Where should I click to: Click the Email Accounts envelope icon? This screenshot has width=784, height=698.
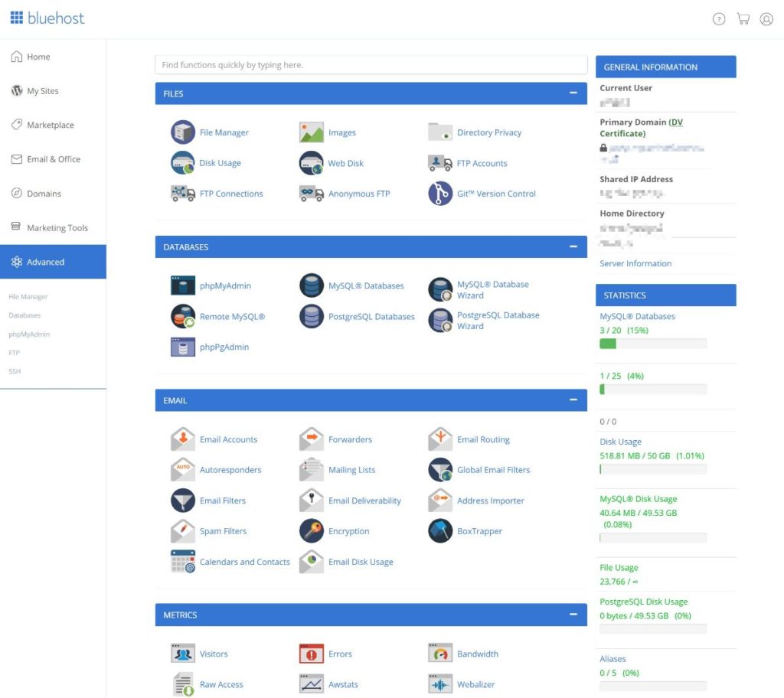click(183, 439)
